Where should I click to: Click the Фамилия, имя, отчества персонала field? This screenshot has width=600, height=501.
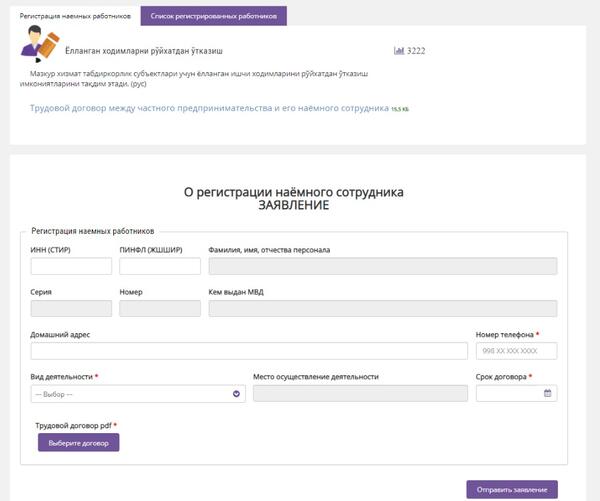382,266
